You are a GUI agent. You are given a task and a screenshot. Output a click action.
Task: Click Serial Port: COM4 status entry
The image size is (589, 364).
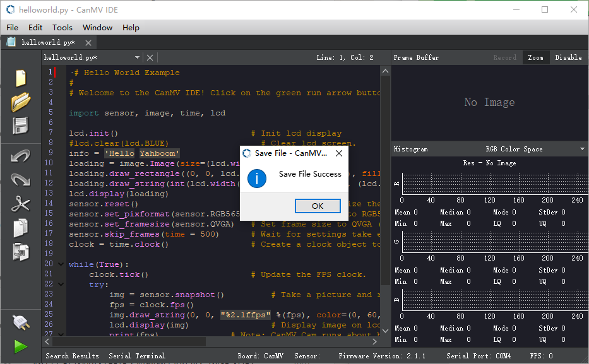[479, 356]
